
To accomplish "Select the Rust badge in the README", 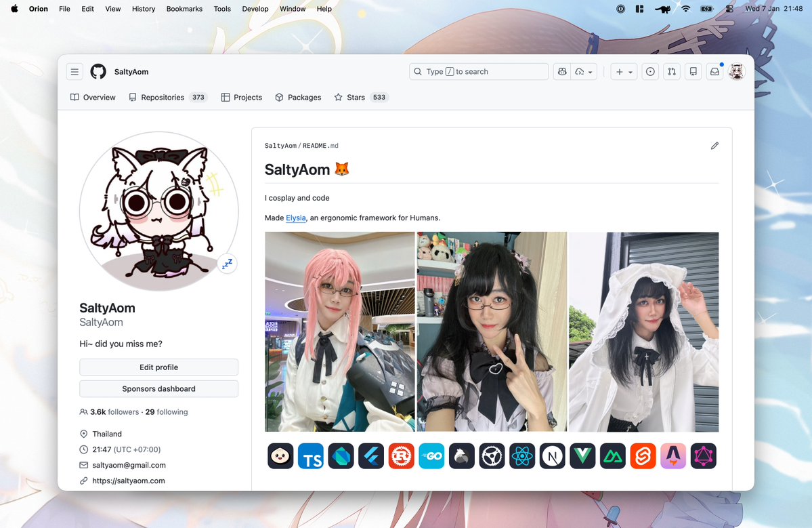I will [x=402, y=455].
